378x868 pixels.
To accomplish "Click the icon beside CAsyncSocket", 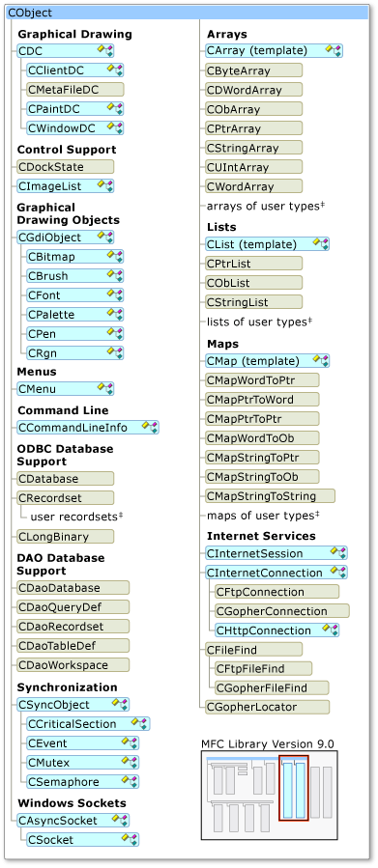I will point(120,820).
